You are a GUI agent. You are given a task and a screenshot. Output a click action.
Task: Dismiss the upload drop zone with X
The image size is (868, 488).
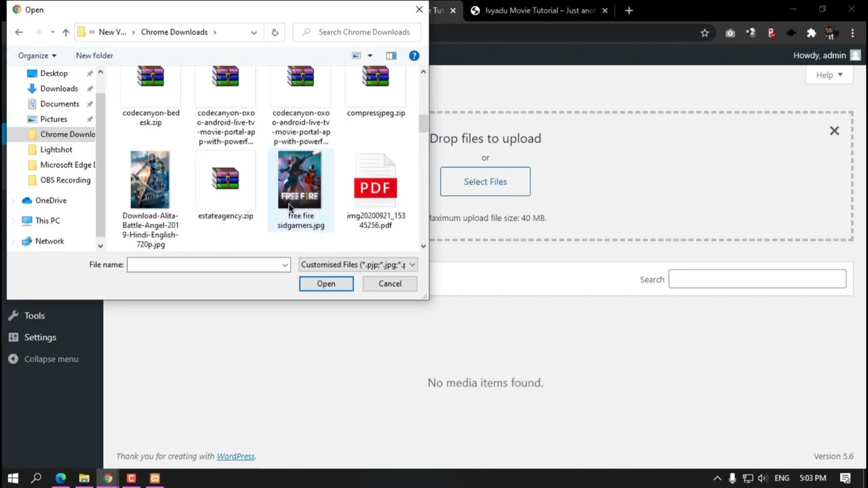click(x=834, y=131)
